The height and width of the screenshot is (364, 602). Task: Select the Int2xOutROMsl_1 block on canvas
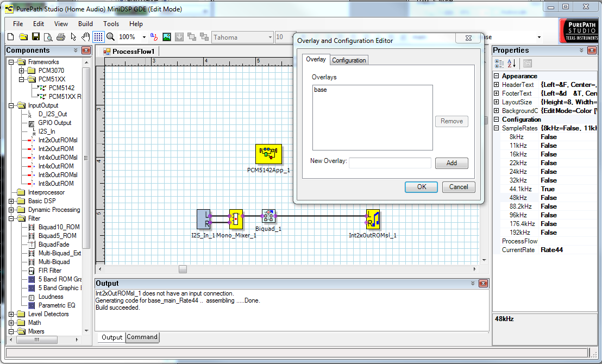pyautogui.click(x=373, y=219)
